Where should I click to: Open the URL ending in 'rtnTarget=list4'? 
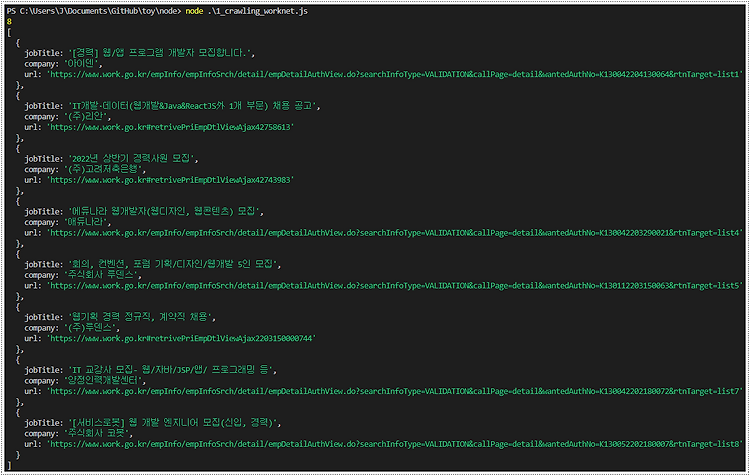[395, 233]
